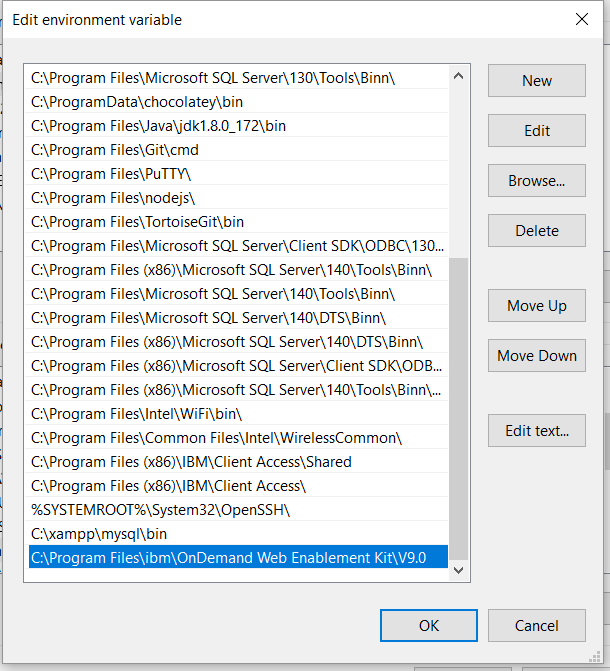The image size is (610, 671).
Task: Select IBM\Client Access\Shared entry
Action: click(x=238, y=461)
